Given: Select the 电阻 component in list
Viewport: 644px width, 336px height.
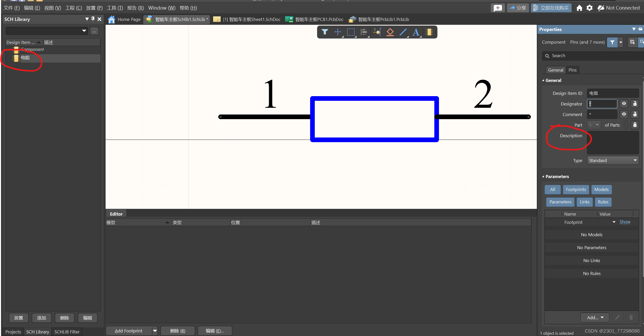Looking at the screenshot, I should coord(25,58).
